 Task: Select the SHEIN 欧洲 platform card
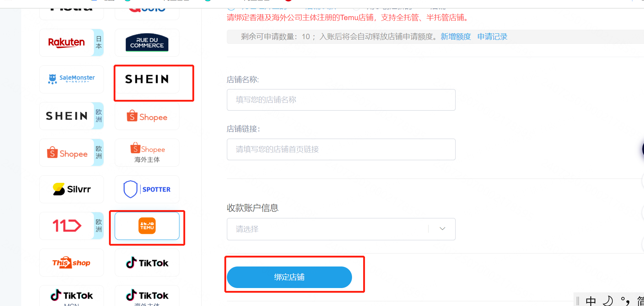pos(72,116)
